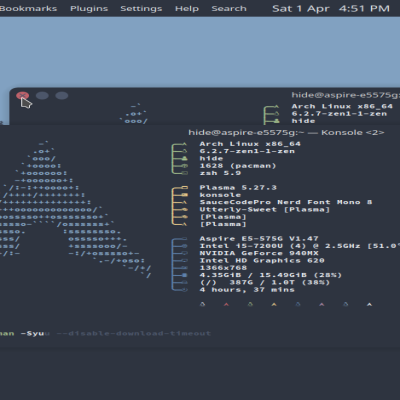Click the Plasma 5.27.3 text
The image size is (400, 400).
pyautogui.click(x=238, y=188)
